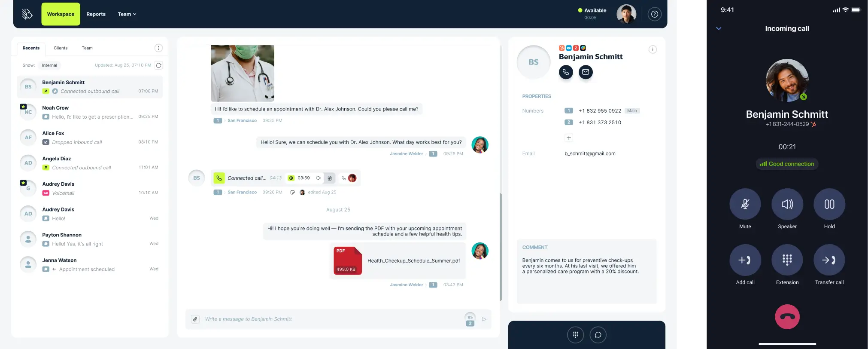
Task: Open the chat bubble icon in bottom bar
Action: coord(598,335)
